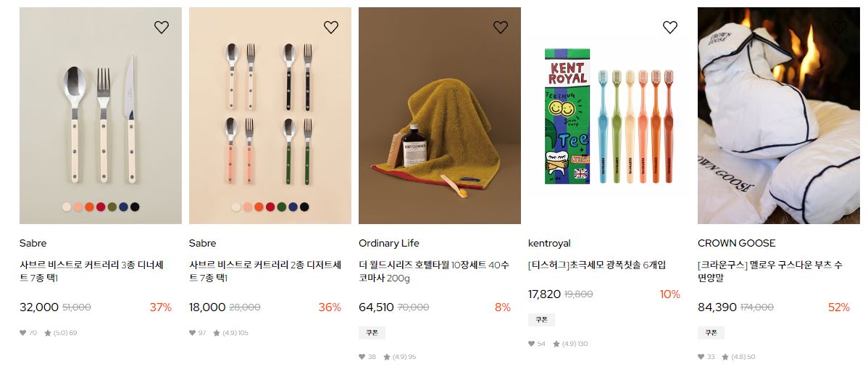Click the 쿠폰 badge under toothbrush set

coord(541,320)
